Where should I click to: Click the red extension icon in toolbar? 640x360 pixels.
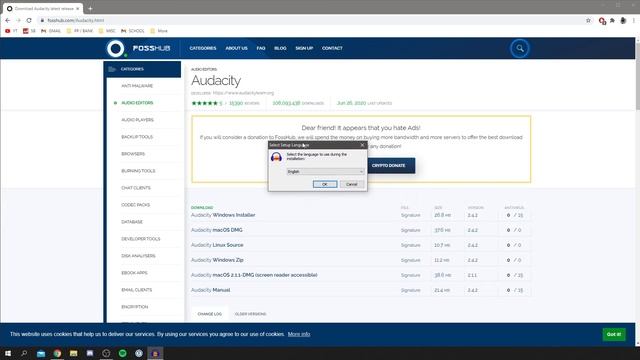point(602,21)
